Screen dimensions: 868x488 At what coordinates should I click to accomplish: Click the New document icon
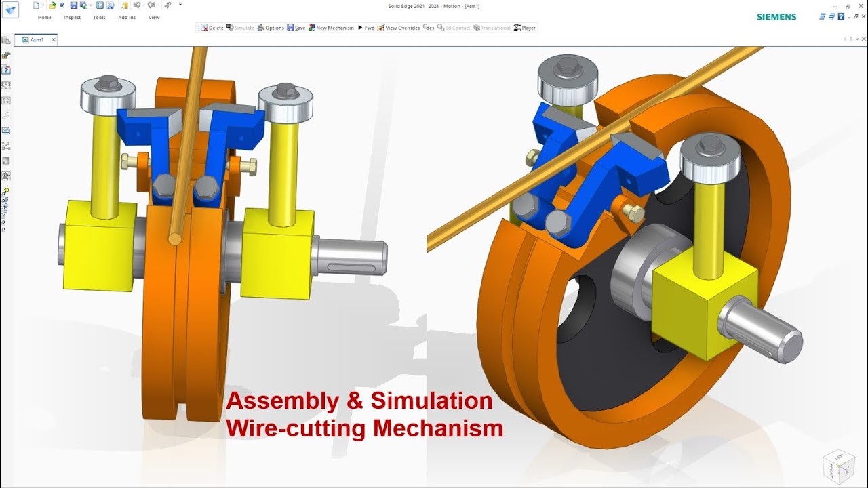36,5
